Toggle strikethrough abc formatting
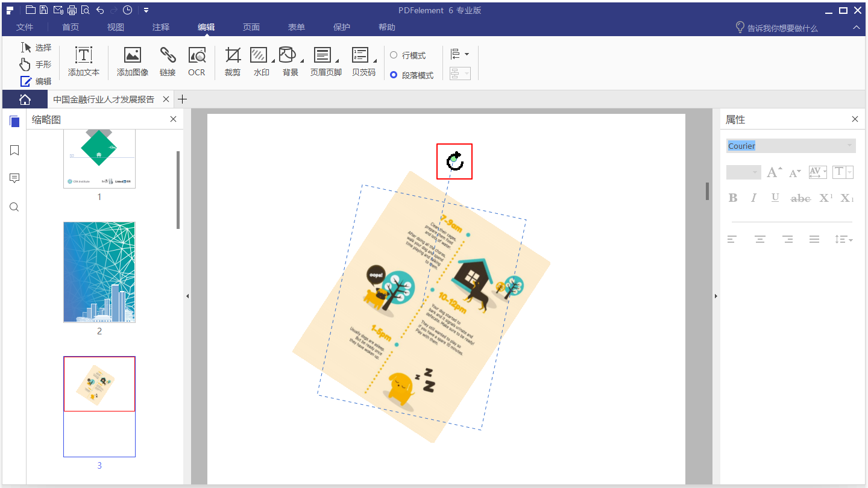 coord(800,198)
